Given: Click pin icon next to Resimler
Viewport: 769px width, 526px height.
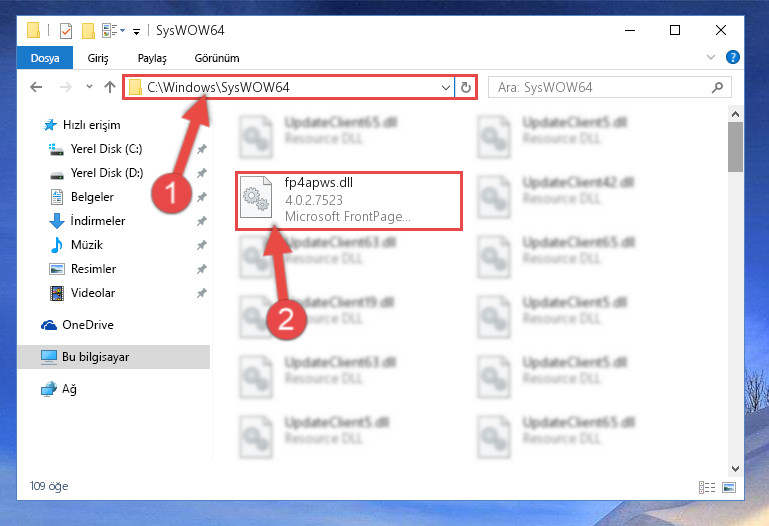Looking at the screenshot, I should point(201,270).
